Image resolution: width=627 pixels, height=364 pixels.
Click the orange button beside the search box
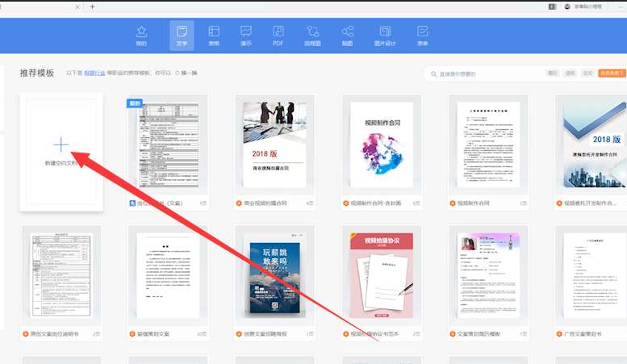tap(612, 73)
